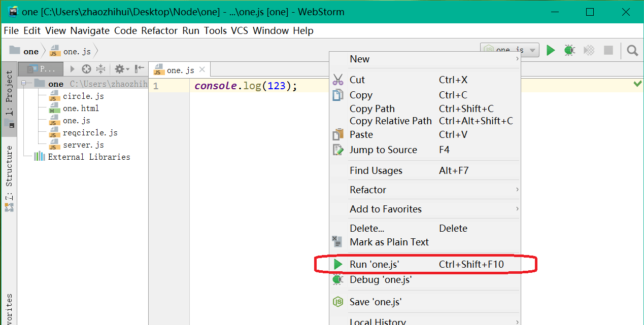
Task: Select Jump to Source in the context menu
Action: 383,150
